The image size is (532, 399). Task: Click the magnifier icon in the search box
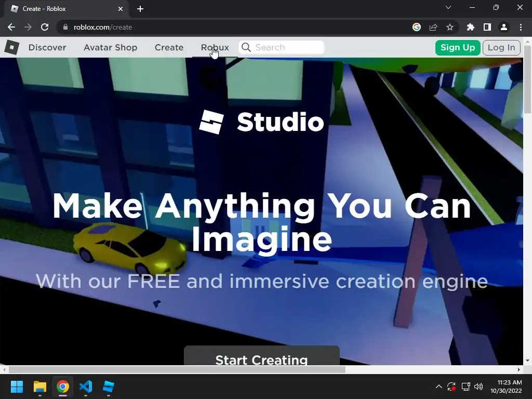[x=246, y=47]
